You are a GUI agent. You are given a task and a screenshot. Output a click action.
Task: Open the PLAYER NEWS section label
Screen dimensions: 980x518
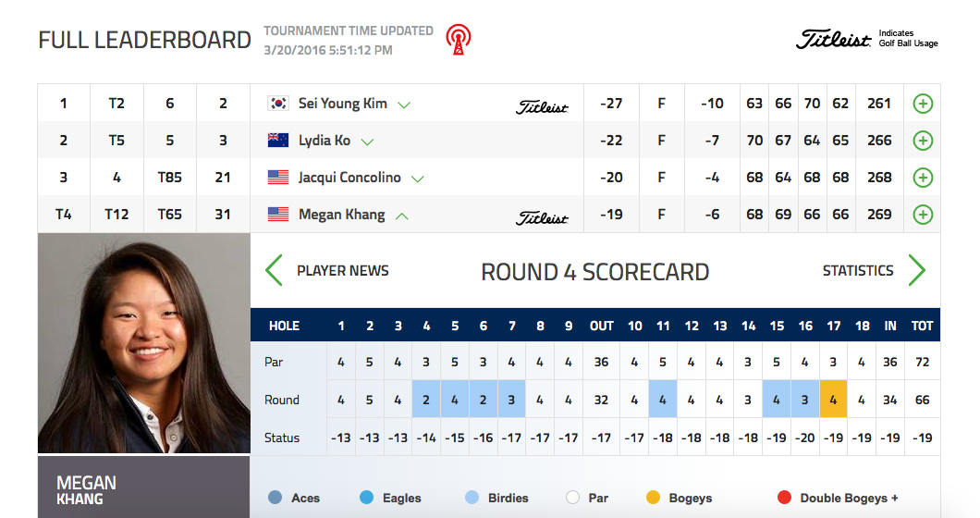point(342,271)
